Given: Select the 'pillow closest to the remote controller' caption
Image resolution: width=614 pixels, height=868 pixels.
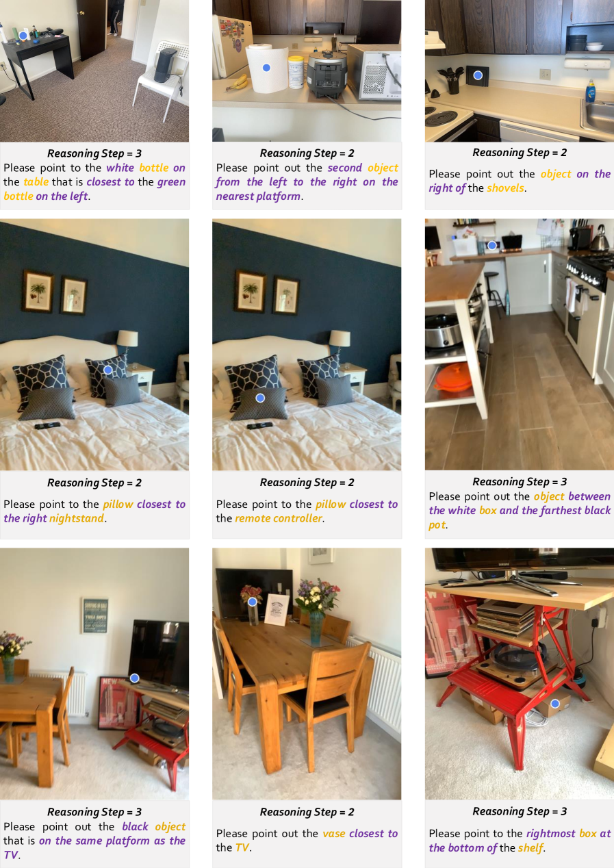Looking at the screenshot, I should [x=307, y=511].
